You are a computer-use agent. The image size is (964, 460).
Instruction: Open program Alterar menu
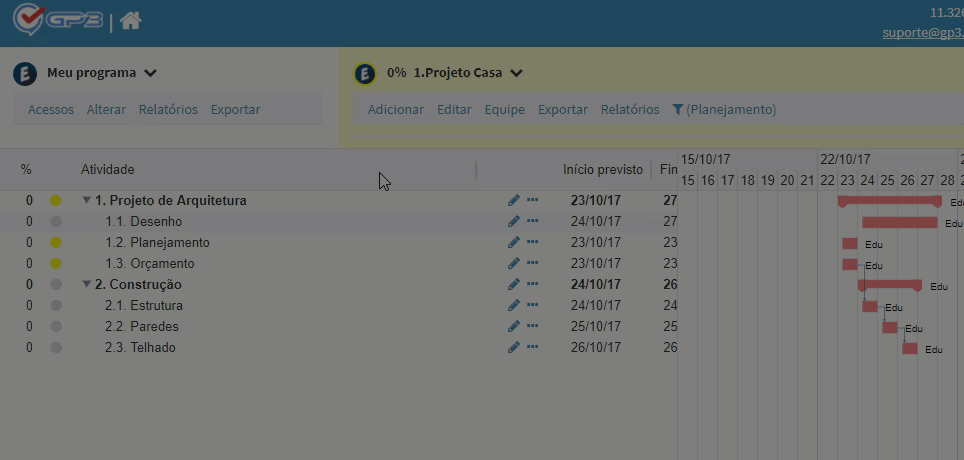[106, 109]
